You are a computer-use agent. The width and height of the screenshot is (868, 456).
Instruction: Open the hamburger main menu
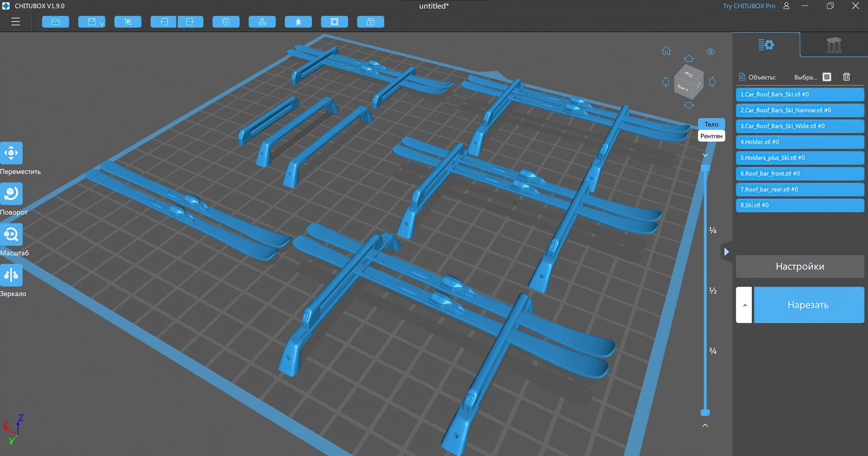[15, 22]
